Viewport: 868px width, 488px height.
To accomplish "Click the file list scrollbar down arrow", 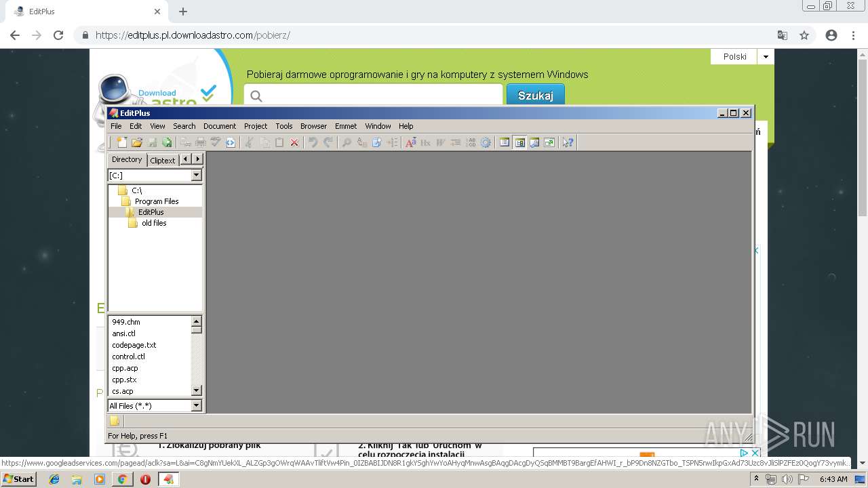I will (x=197, y=390).
